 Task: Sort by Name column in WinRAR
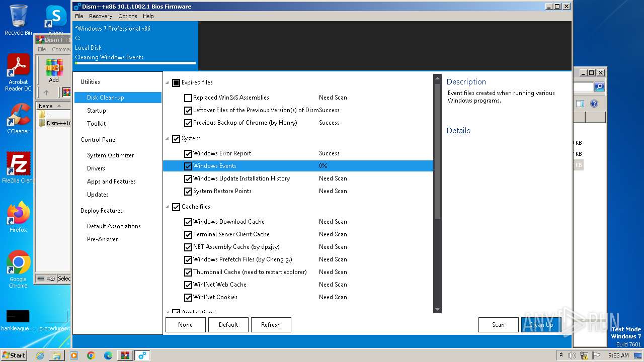(53, 106)
